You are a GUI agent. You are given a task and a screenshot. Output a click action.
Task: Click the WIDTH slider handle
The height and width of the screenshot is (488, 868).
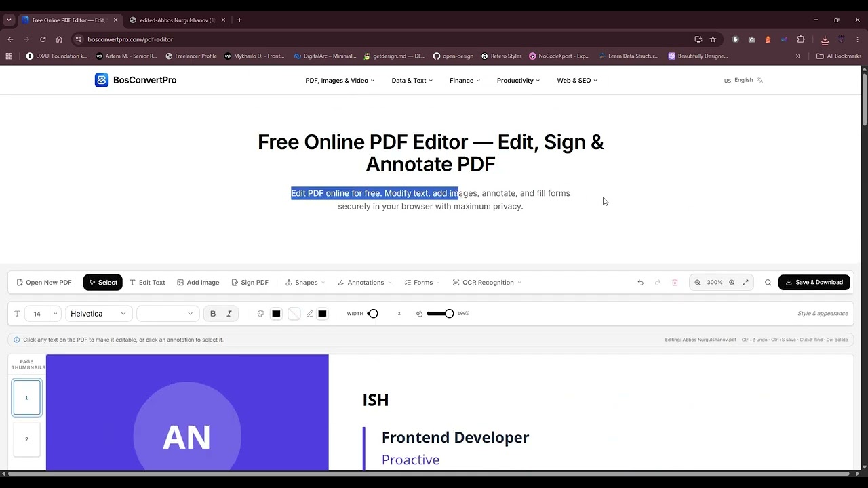373,314
